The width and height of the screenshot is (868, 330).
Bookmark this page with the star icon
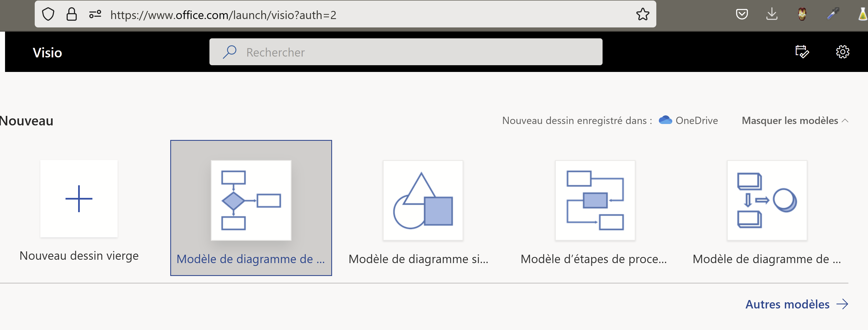[643, 14]
